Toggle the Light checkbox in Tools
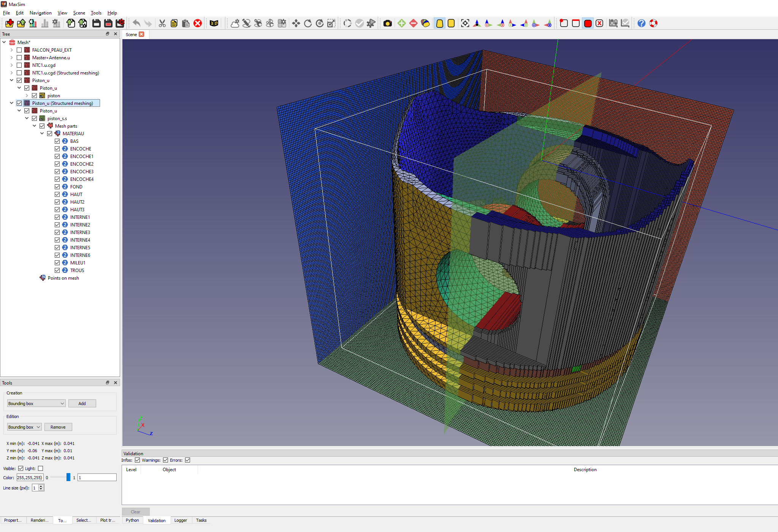Image resolution: width=778 pixels, height=532 pixels. click(x=41, y=469)
